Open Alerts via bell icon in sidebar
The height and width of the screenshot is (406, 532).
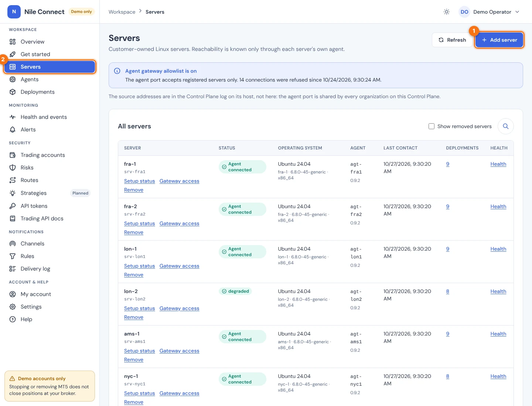(13, 130)
